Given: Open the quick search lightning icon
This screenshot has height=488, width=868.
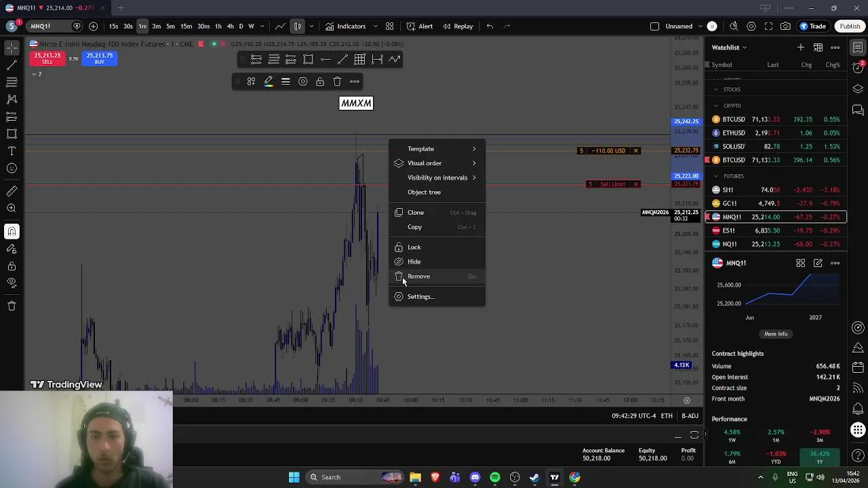Looking at the screenshot, I should [734, 26].
